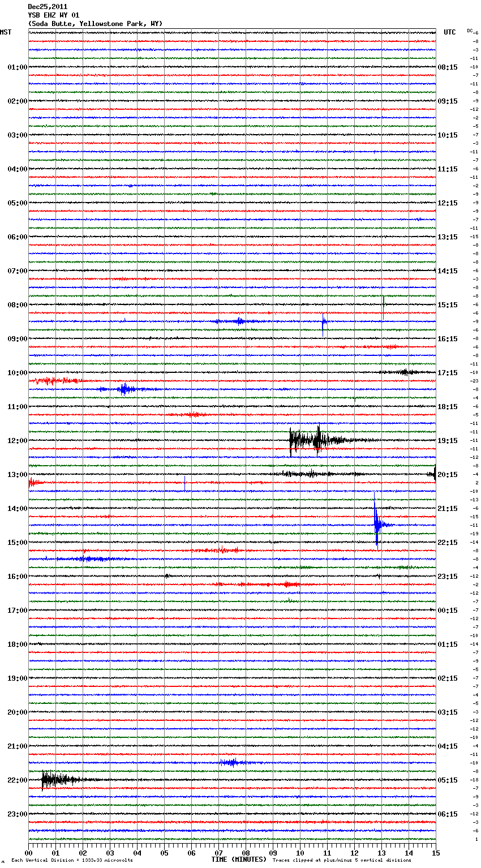The image size is (481, 868).
Task: Click the 10:15 UTC time label
Action: [448, 135]
